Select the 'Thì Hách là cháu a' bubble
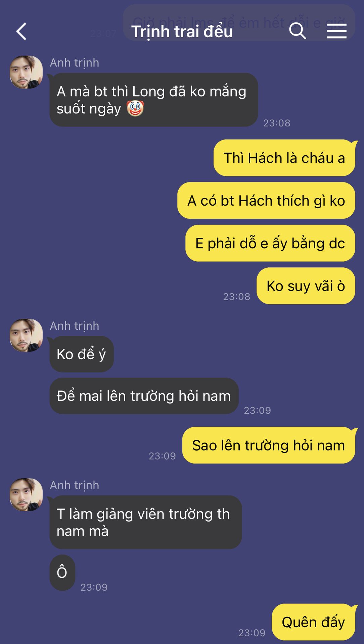 pos(284,158)
